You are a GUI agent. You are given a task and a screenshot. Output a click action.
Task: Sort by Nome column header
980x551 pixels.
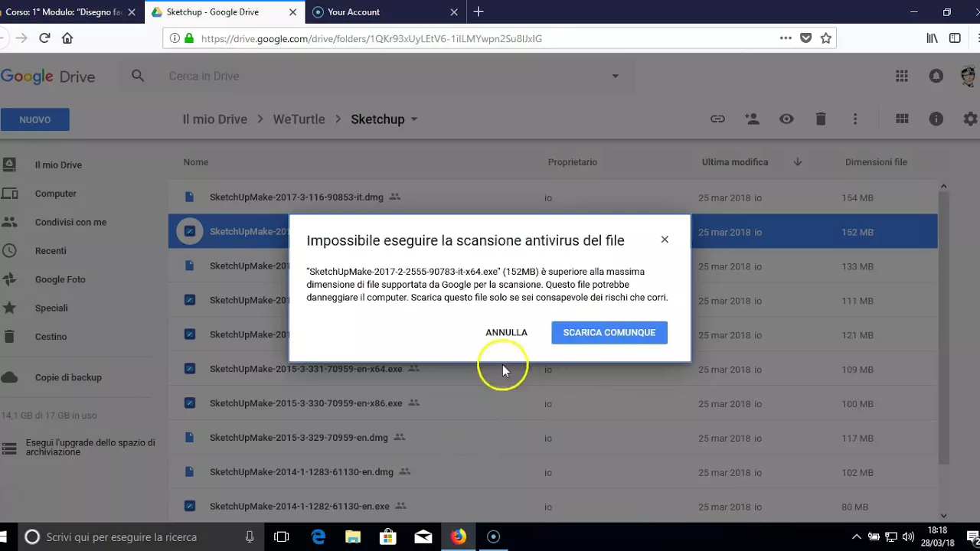point(195,162)
